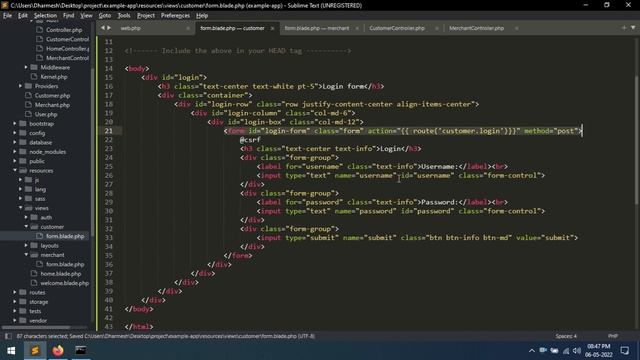The image size is (640, 360).
Task: Expand the storage folder
Action: 15,302
